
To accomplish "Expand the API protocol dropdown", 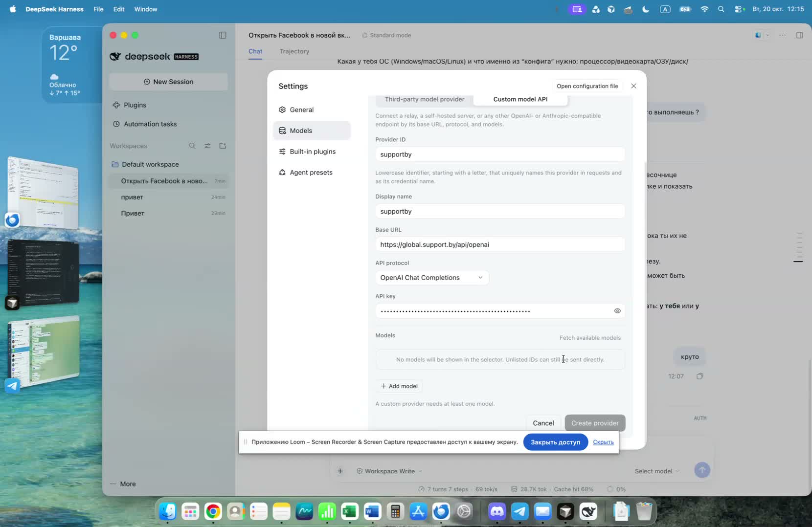I will point(432,278).
